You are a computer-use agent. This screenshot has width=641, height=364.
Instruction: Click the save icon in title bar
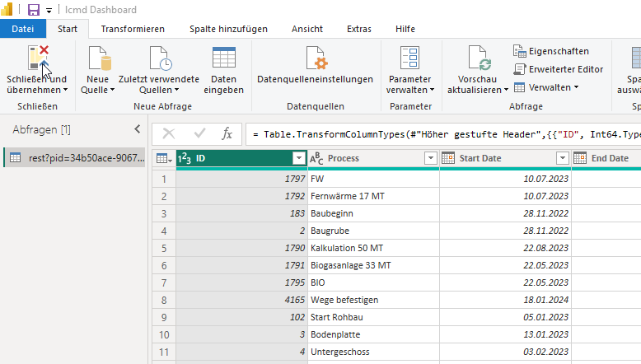tap(34, 10)
